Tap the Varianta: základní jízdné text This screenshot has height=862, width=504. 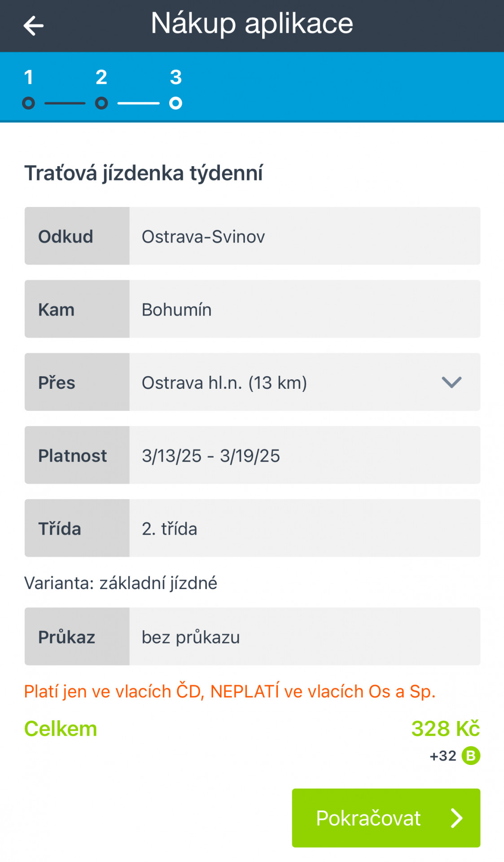click(121, 583)
